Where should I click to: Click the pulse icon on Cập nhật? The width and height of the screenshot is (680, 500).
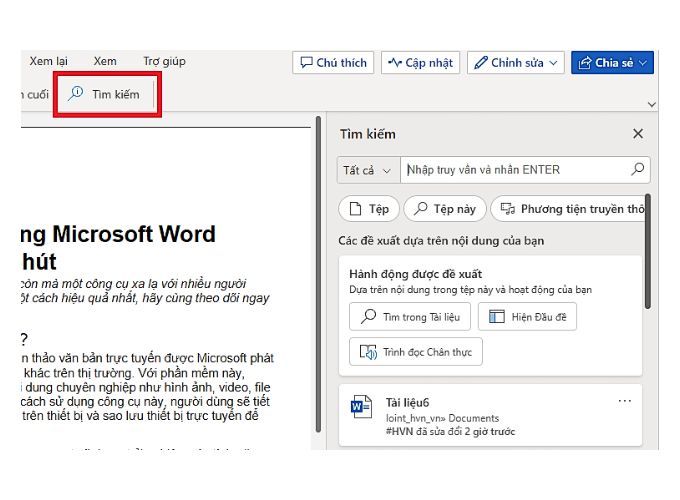395,62
